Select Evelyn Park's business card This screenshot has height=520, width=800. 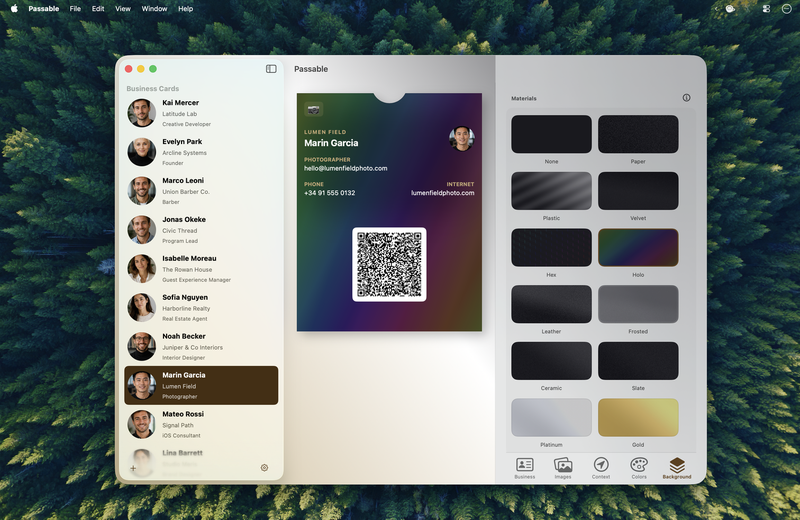click(201, 152)
